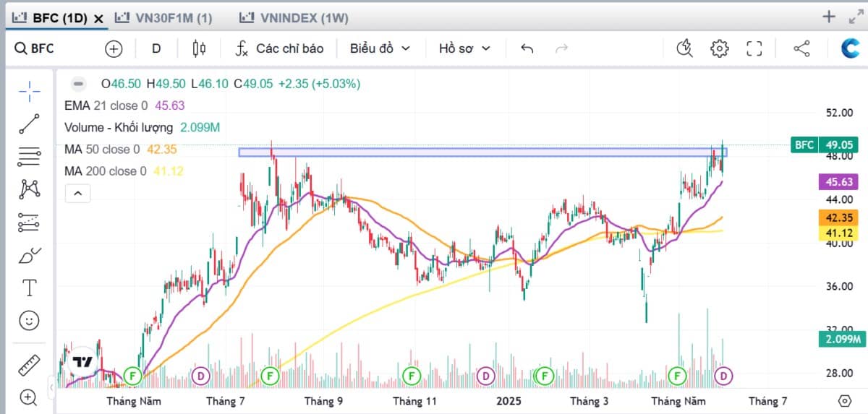This screenshot has height=414, width=868.
Task: Select the brush drawing tool
Action: point(29,255)
